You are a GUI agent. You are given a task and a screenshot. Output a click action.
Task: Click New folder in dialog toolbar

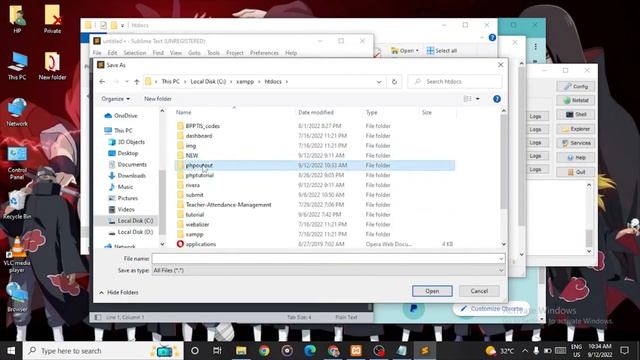[158, 99]
